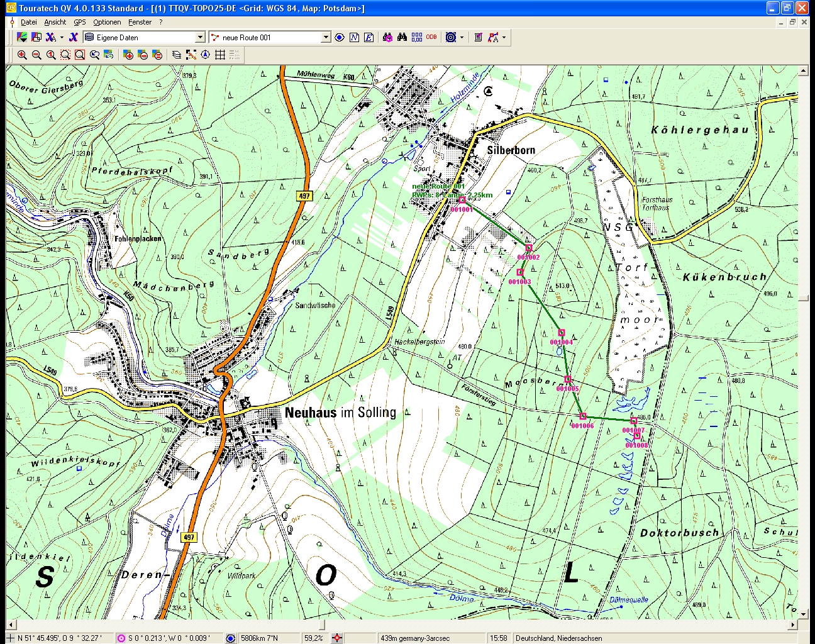Click the blue X delete icon
The height and width of the screenshot is (644, 815).
click(74, 38)
